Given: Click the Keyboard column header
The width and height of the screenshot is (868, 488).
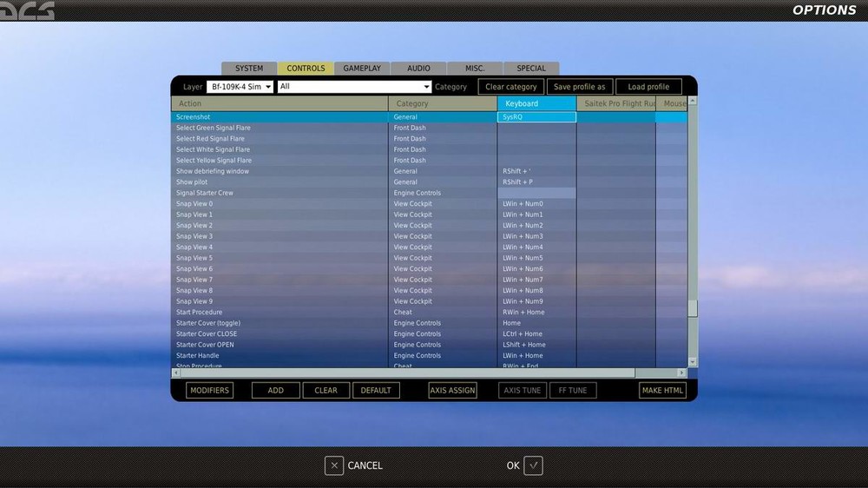Looking at the screenshot, I should (x=536, y=103).
